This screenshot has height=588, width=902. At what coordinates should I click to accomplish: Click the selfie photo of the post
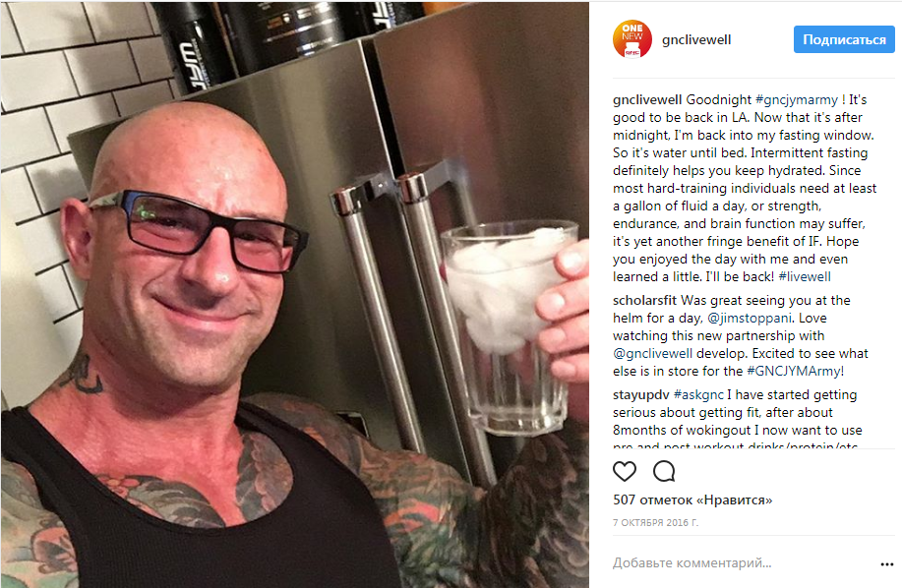pos(294,294)
